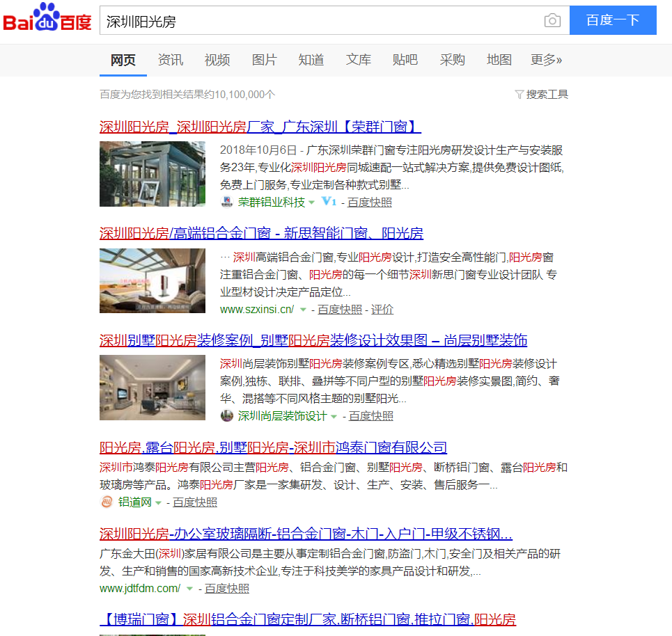Expand dropdown arrow next to www.szxinsi.cn/
Viewport: 672px width, 636px height.
click(303, 309)
